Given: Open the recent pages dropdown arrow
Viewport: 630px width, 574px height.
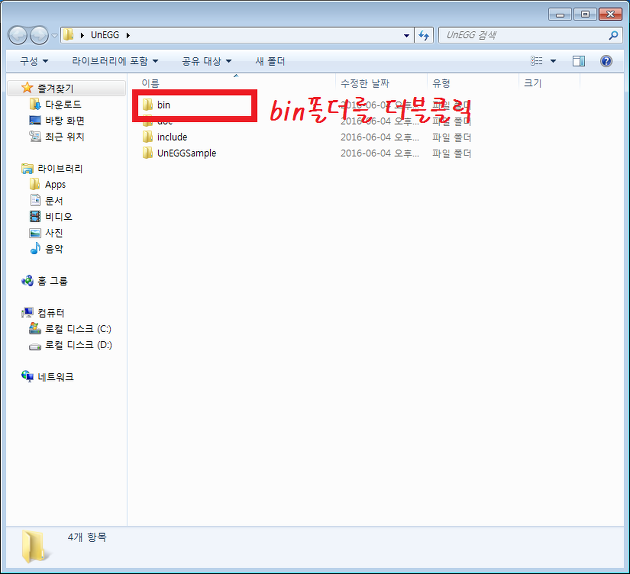Looking at the screenshot, I should (x=54, y=35).
